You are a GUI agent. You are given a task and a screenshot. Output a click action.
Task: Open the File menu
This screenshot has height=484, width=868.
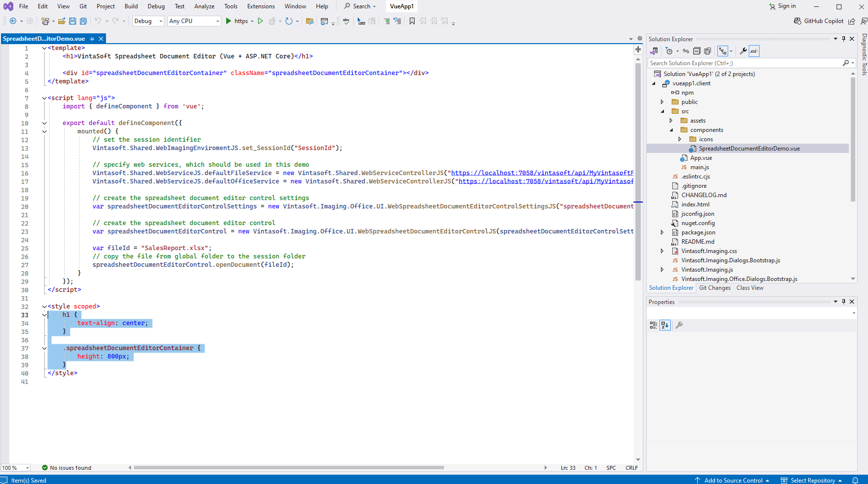click(x=24, y=6)
